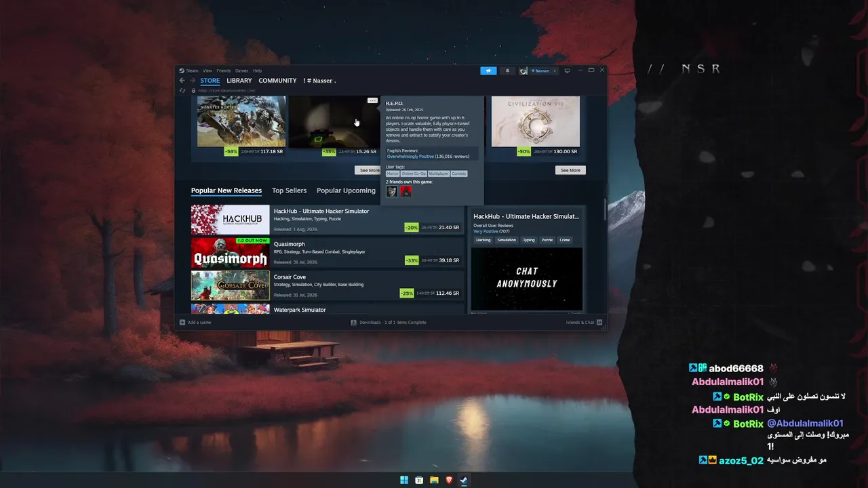Go forward with the Steam forward arrow

(x=192, y=81)
